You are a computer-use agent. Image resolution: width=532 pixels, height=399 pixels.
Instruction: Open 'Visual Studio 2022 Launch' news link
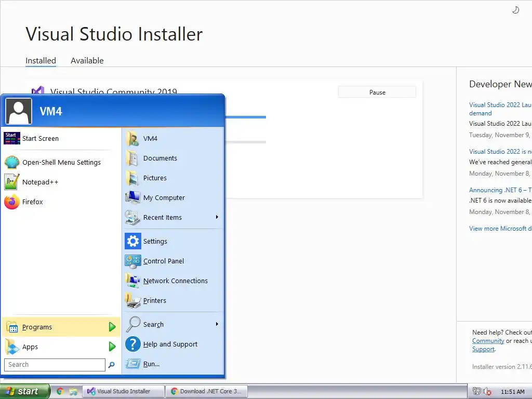[500, 109]
